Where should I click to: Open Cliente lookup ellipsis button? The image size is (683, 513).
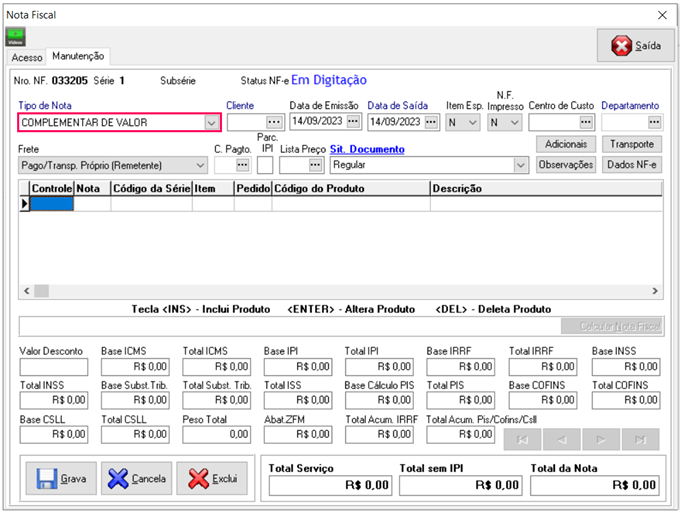pos(275,122)
